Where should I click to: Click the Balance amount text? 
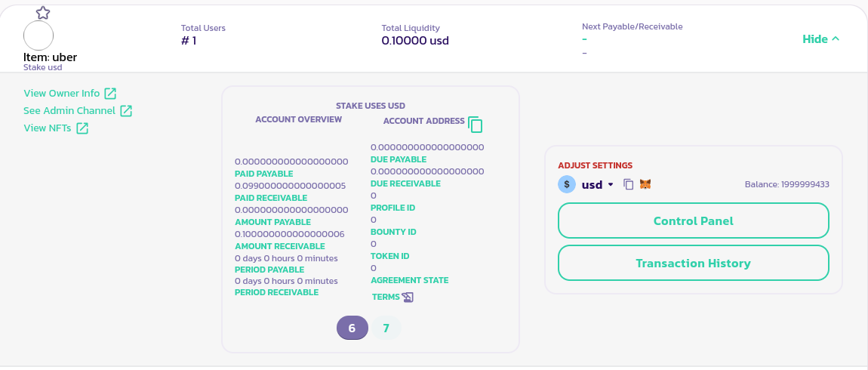point(787,184)
